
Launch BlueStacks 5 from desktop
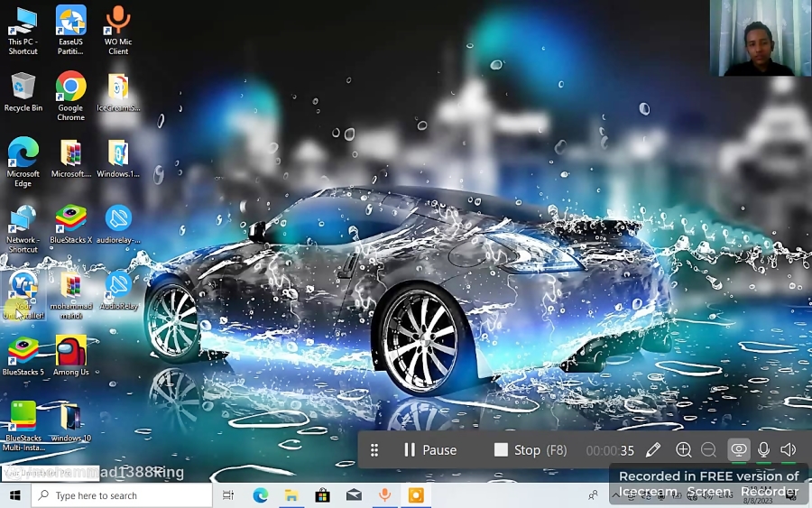pos(23,356)
